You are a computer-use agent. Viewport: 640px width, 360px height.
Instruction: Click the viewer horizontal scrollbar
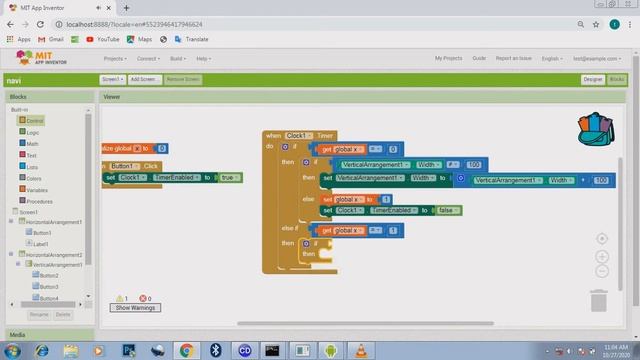[x=365, y=323]
